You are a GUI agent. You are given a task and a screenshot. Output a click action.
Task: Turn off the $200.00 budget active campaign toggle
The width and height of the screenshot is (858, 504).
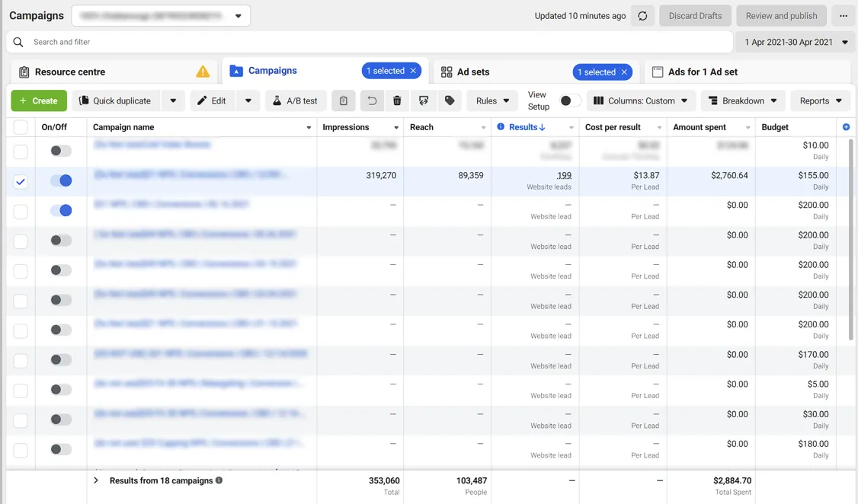pos(61,210)
